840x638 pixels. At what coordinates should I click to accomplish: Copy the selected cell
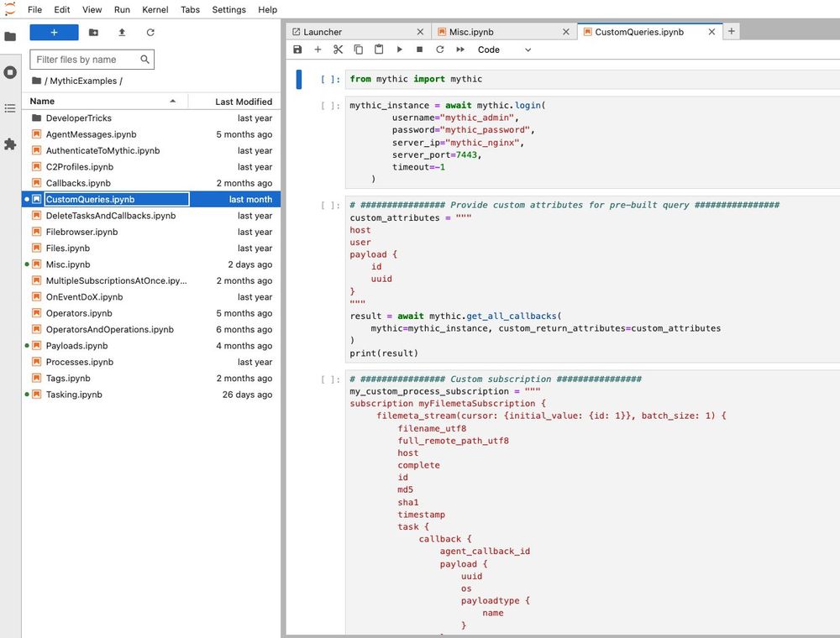(x=359, y=50)
